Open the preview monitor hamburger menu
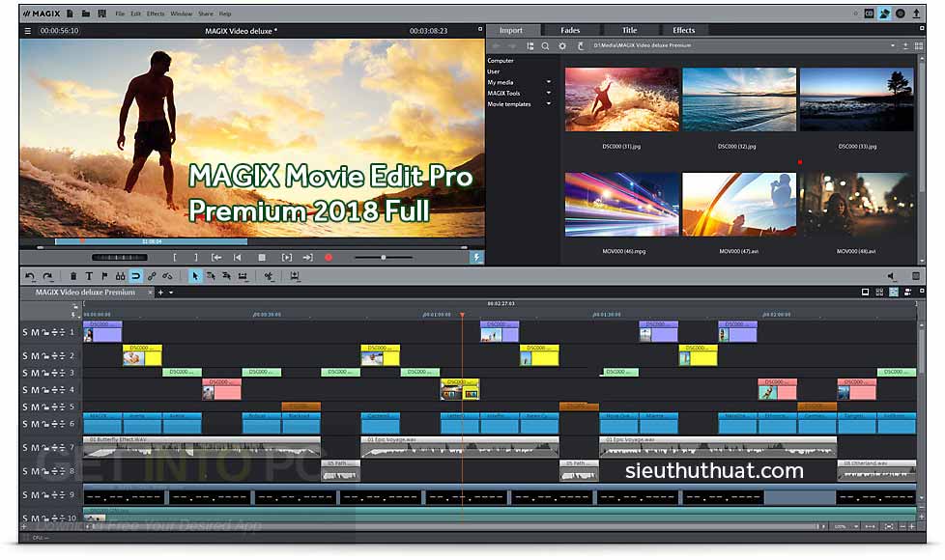The image size is (945, 560). pos(28,31)
